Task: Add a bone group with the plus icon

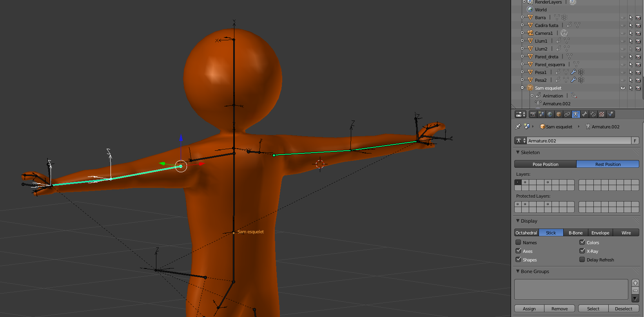Action: 635,283
